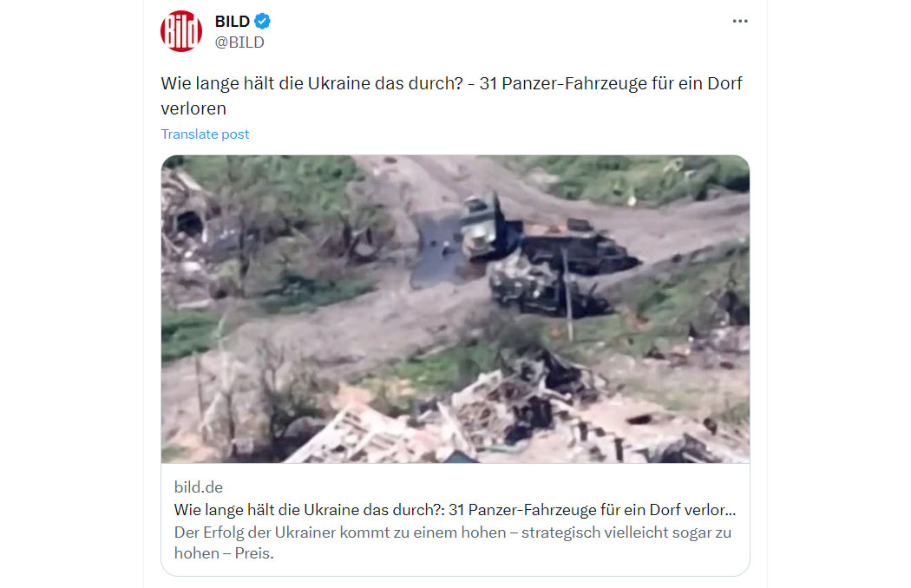Viewport: 911px width, 588px height.
Task: Open the article preview image
Action: click(x=455, y=309)
